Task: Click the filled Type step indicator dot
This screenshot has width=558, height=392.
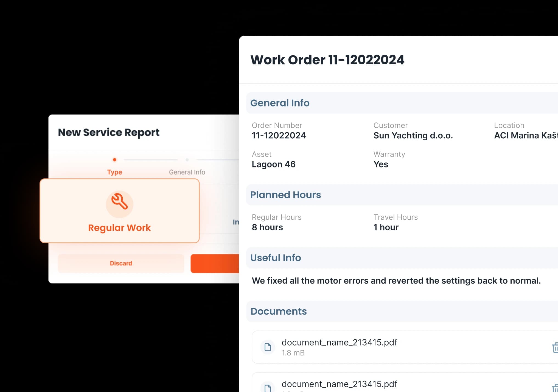Action: [114, 159]
